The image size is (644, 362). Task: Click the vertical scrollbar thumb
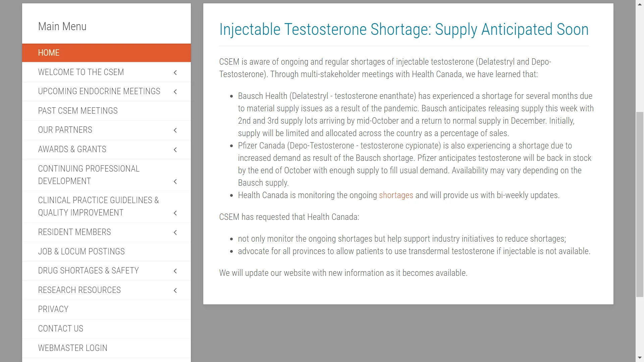640,204
